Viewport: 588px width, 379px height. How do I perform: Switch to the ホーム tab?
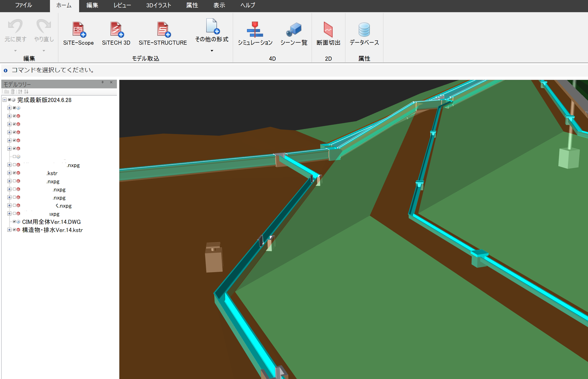[x=64, y=5]
